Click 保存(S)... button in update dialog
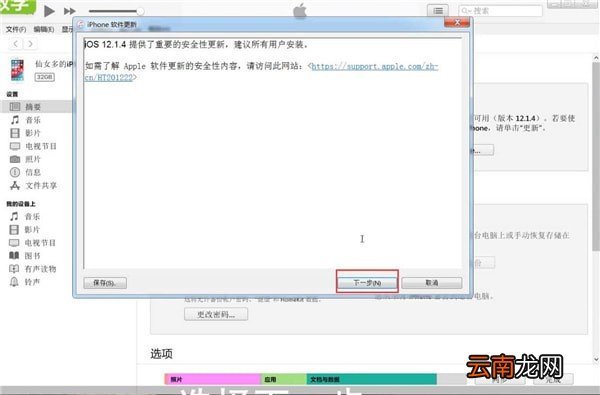 (x=105, y=283)
